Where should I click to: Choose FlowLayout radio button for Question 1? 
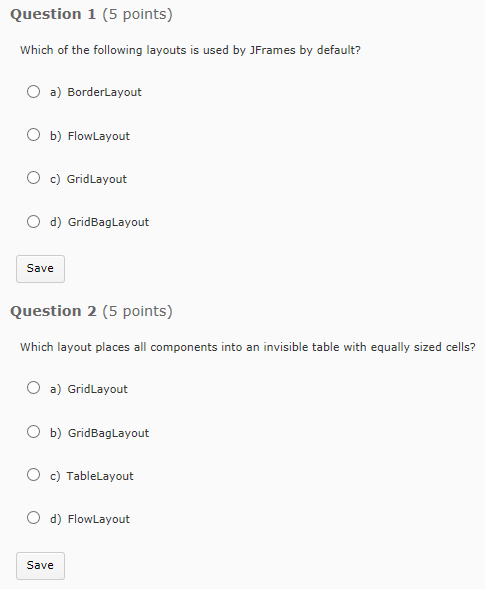coord(33,134)
